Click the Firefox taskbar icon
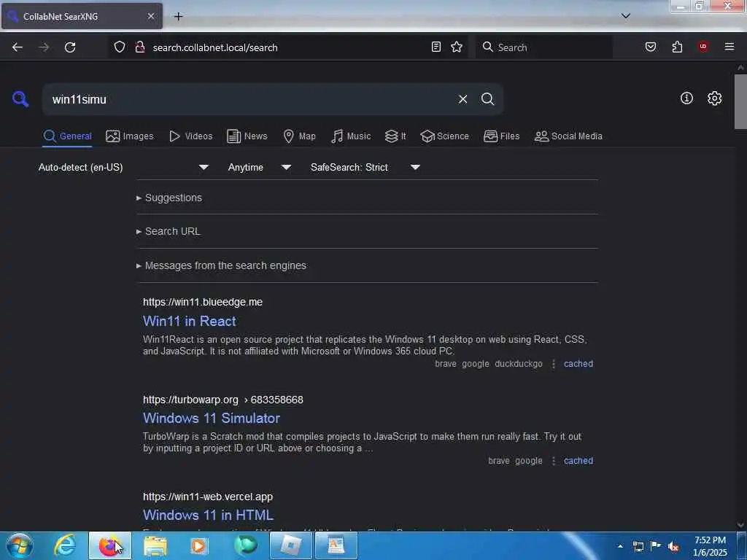 coord(110,545)
